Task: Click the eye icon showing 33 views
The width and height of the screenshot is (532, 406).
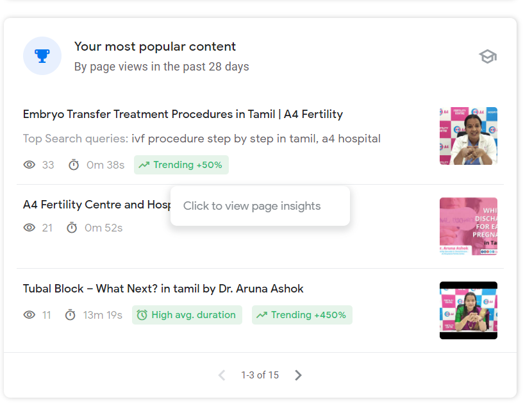Action: [x=29, y=165]
